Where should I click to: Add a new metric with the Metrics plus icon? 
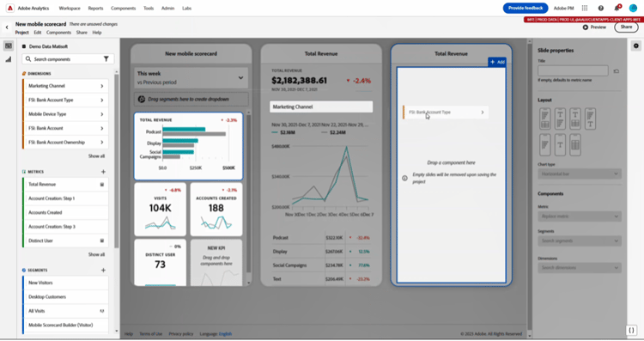pyautogui.click(x=103, y=172)
